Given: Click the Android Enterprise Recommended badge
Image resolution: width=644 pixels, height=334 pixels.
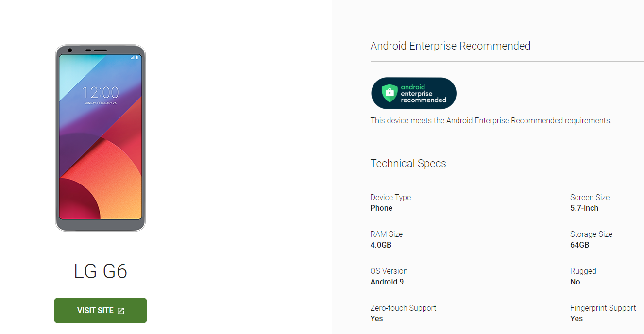Looking at the screenshot, I should (x=414, y=93).
